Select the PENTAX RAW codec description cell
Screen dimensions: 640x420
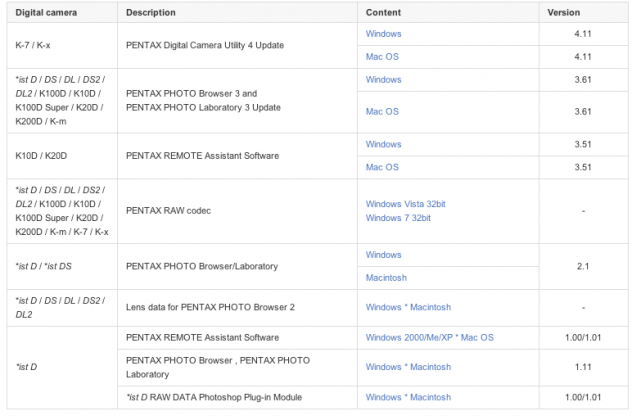[x=238, y=211]
